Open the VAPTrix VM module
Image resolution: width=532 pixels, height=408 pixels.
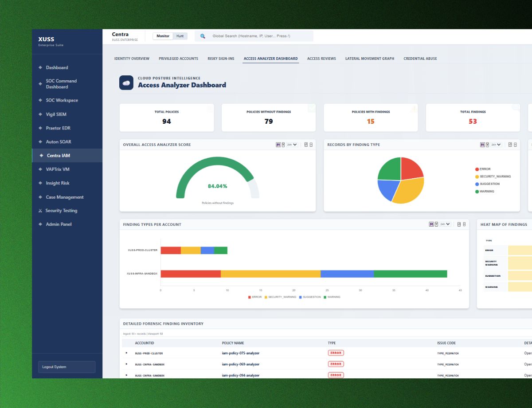[58, 169]
